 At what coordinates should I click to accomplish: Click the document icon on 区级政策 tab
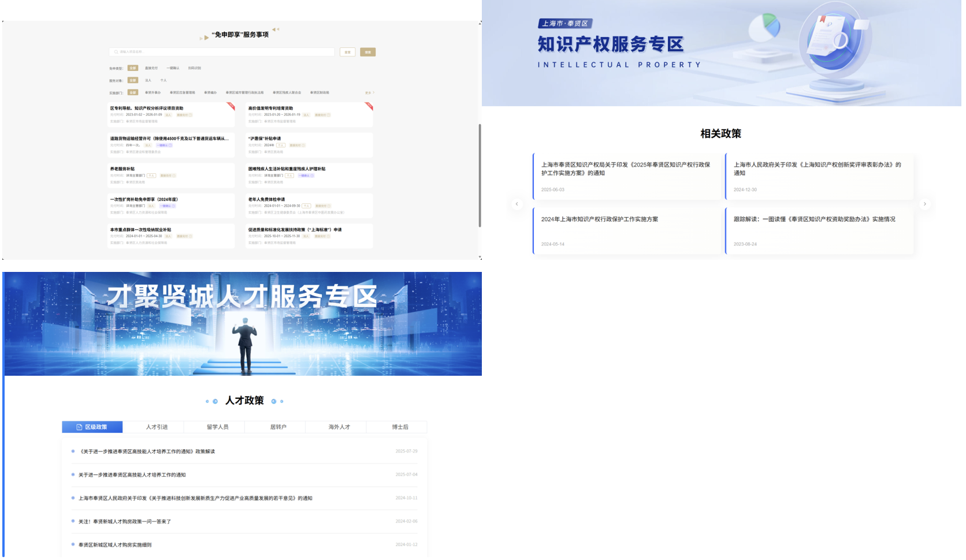point(79,427)
